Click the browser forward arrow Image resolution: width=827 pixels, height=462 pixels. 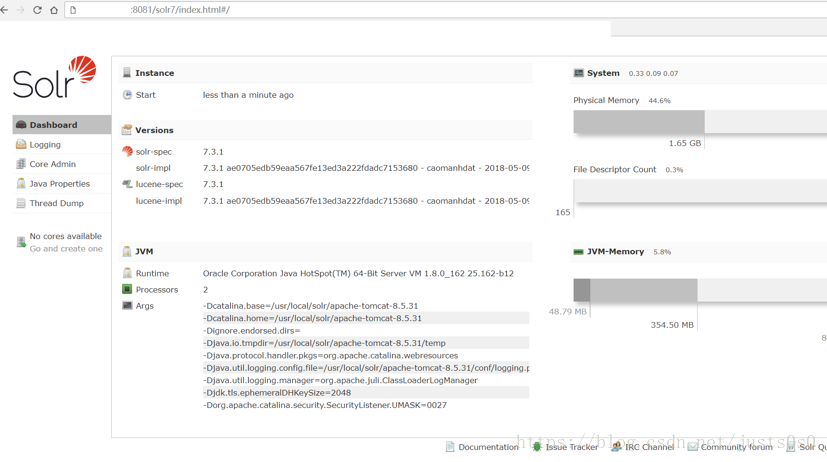click(21, 10)
